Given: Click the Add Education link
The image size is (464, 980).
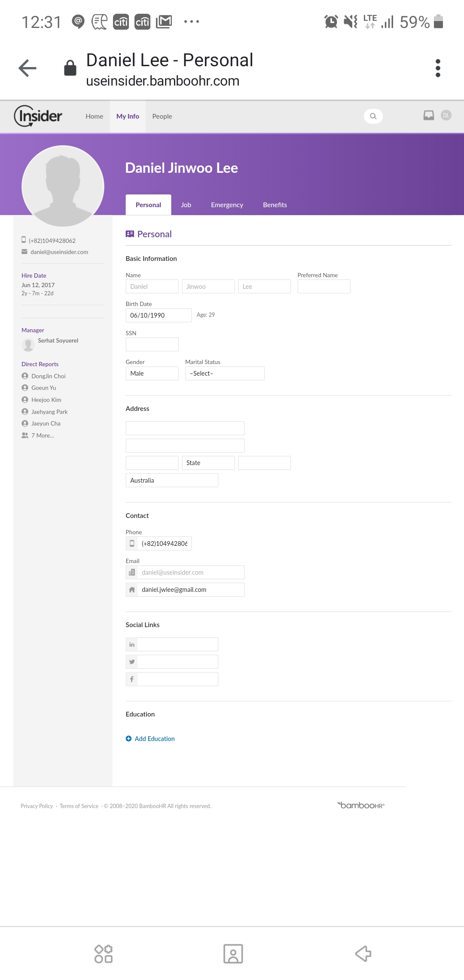Looking at the screenshot, I should [155, 738].
